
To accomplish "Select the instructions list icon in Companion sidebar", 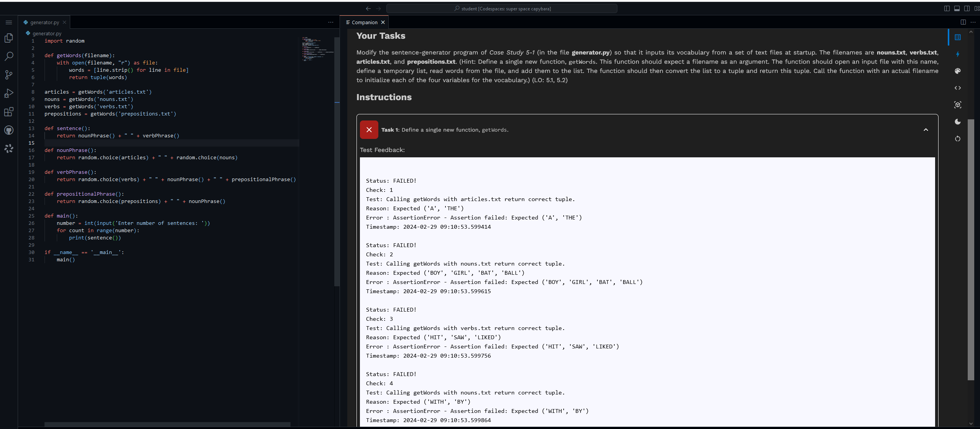I will [x=958, y=37].
